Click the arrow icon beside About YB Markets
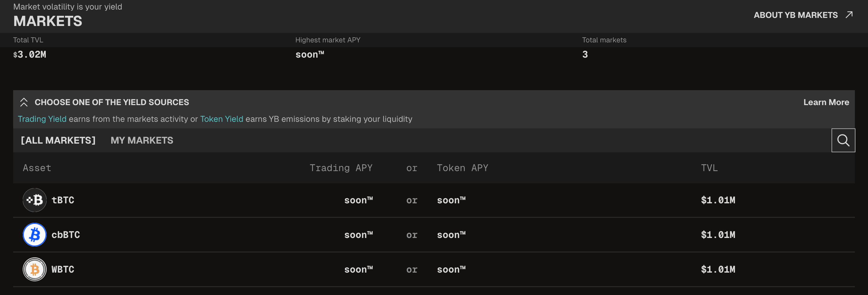This screenshot has width=868, height=295. [849, 15]
